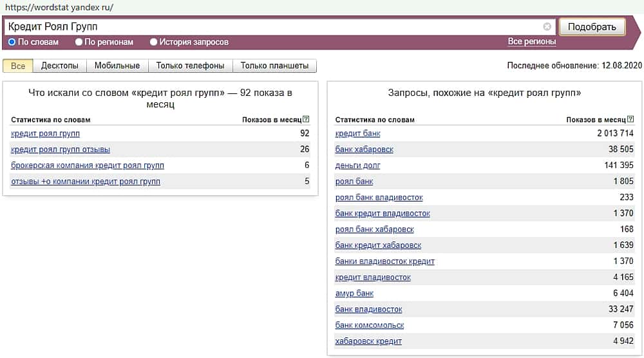
Task: Open the "брокерская компания кредит роял групп" link
Action: coord(88,165)
